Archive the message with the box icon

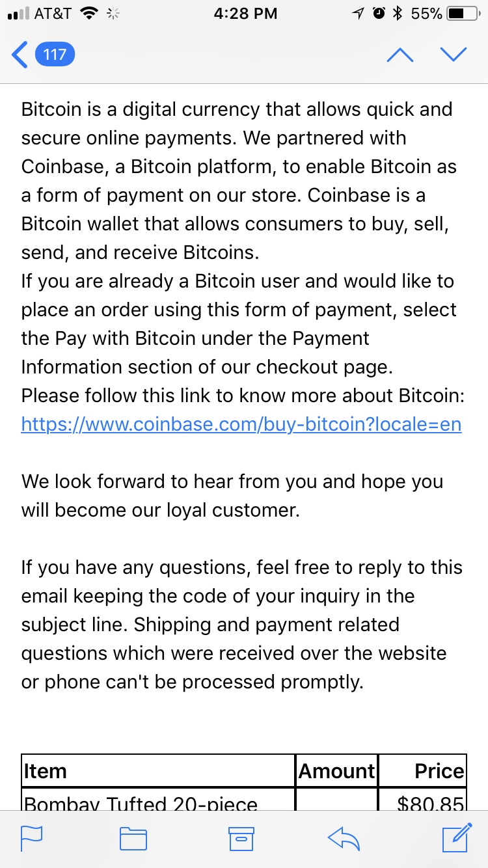click(x=240, y=839)
